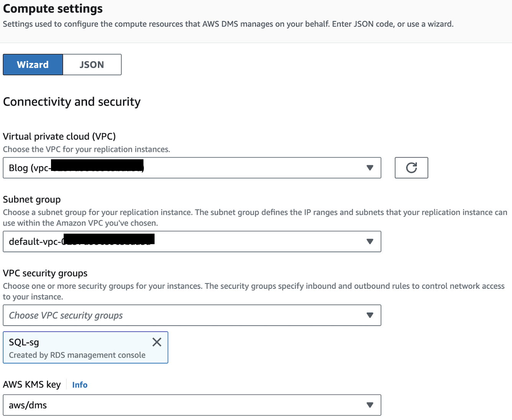512x420 pixels.
Task: Remove the SQL-sg security group
Action: point(157,342)
